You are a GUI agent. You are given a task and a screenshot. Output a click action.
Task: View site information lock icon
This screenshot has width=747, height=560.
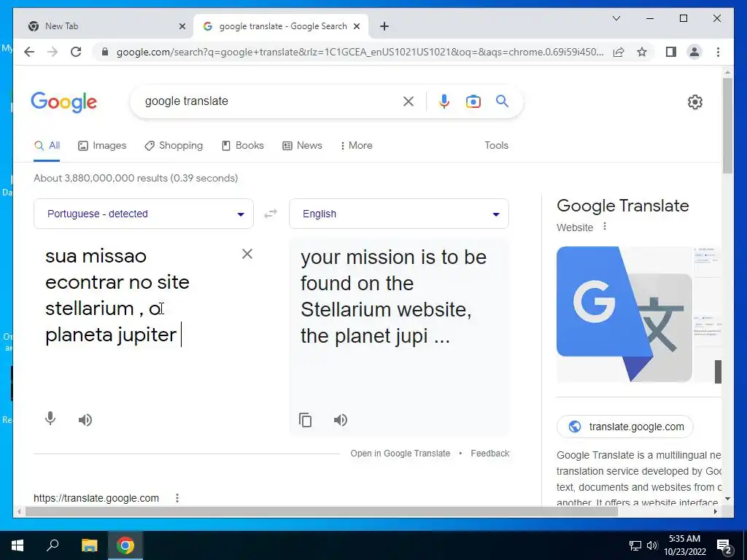tap(105, 52)
